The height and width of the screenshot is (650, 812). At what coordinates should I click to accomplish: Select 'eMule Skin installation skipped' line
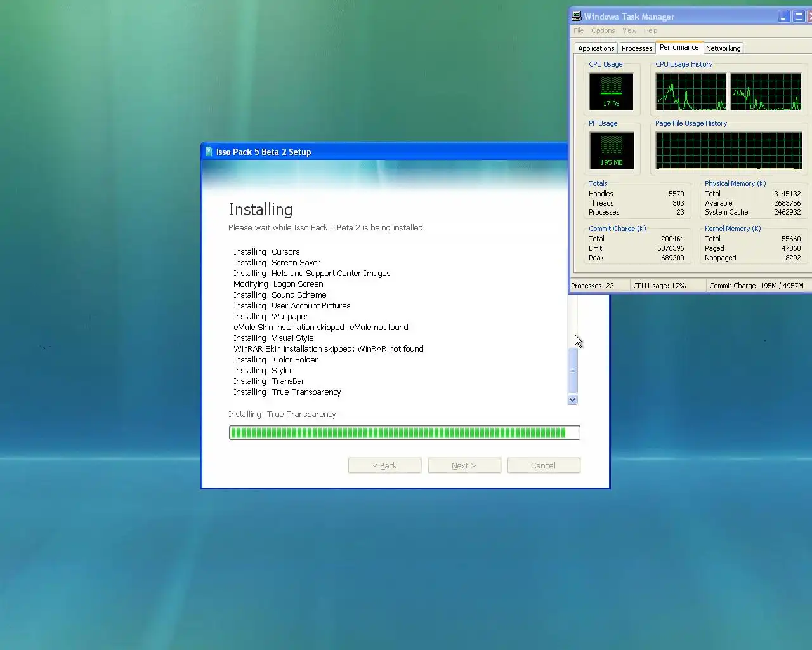321,328
